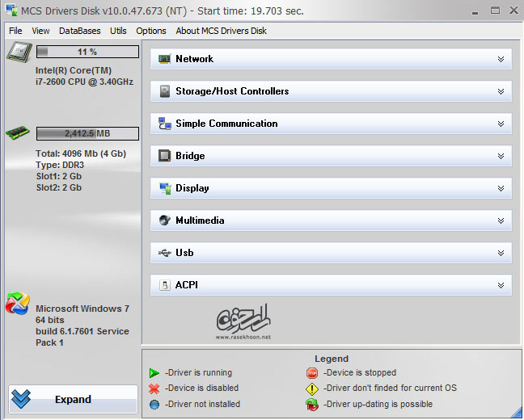Click the 'Legend' heading text
Screen dimensions: 524x420
tap(332, 359)
